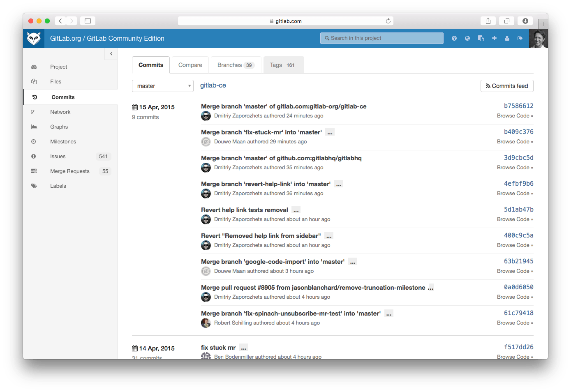The height and width of the screenshot is (392, 571).
Task: Open Merge branch 'master' of github.com:gitlabhq/gitlabhq commit
Action: pos(281,158)
